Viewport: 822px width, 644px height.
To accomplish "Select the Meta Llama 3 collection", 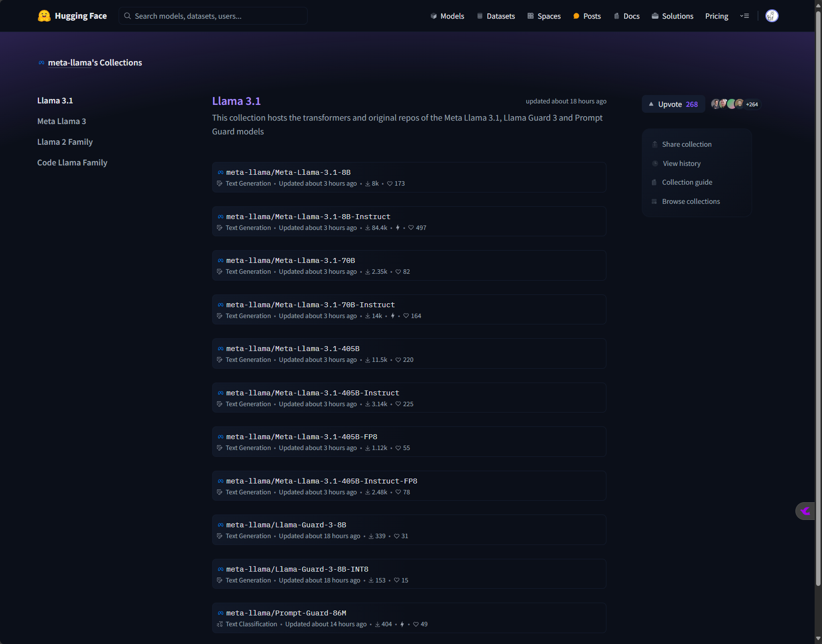I will coord(62,121).
